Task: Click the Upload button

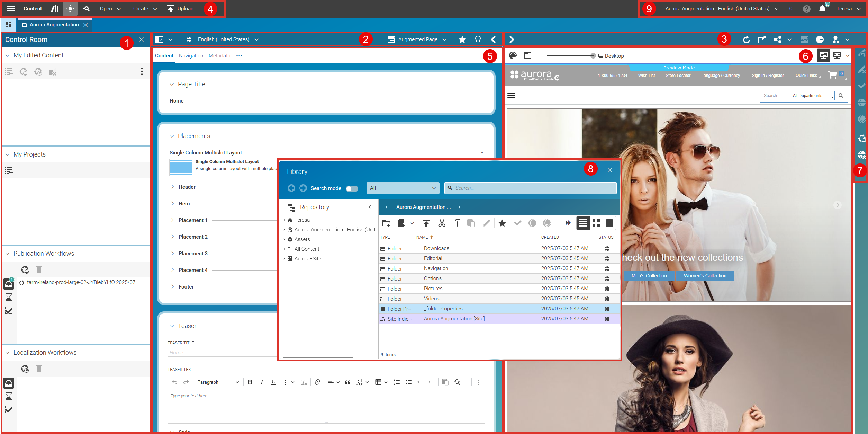Action: point(180,9)
